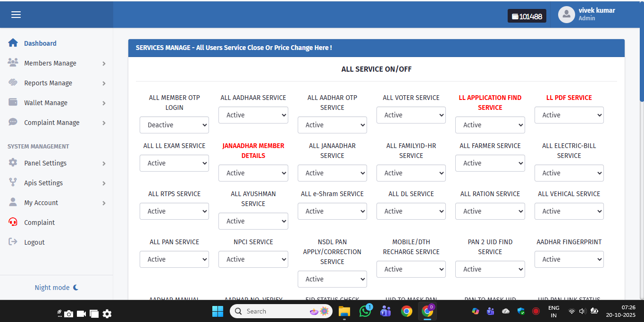Open the LL PDF SERVICE status dropdown
644x322 pixels.
[569, 115]
